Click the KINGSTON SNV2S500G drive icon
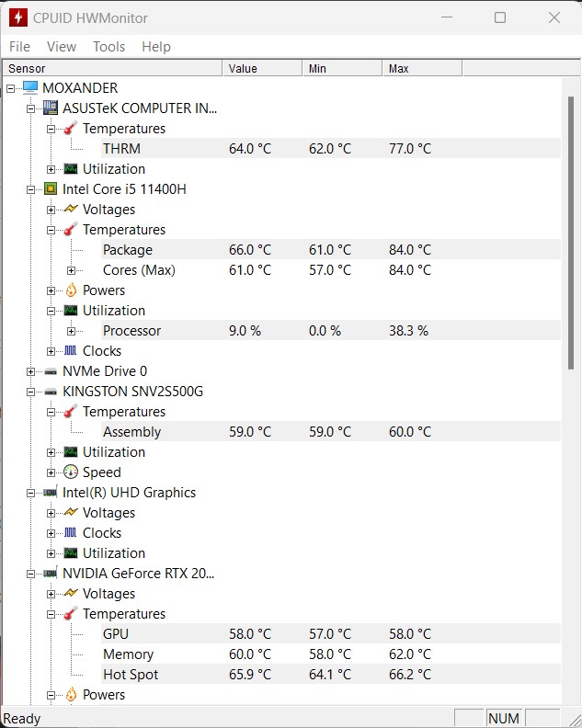 (51, 392)
